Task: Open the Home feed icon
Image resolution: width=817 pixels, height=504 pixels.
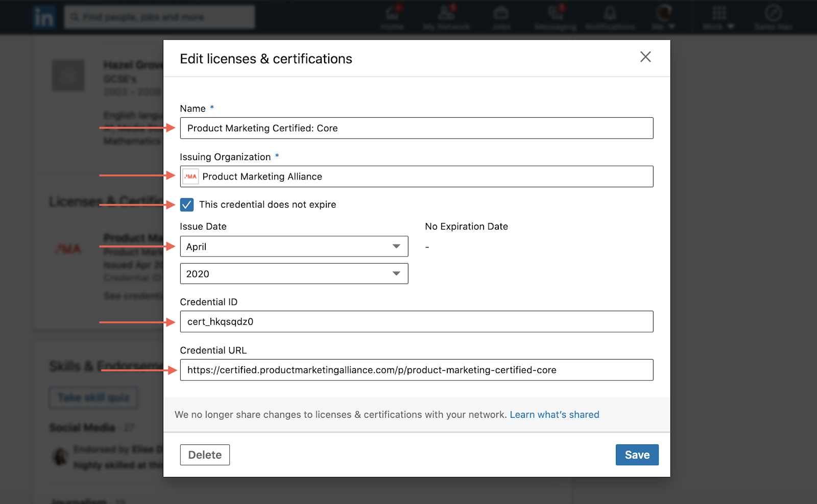Action: click(x=392, y=13)
